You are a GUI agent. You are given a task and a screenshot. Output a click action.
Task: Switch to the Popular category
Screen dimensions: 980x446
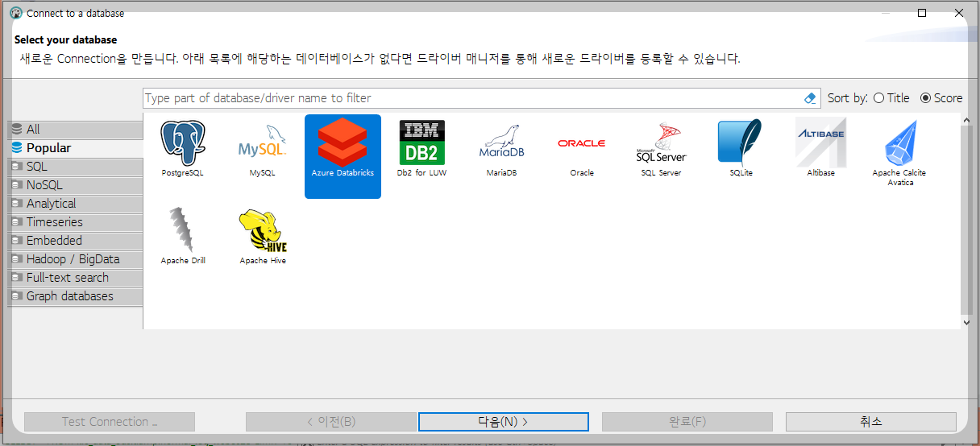75,148
